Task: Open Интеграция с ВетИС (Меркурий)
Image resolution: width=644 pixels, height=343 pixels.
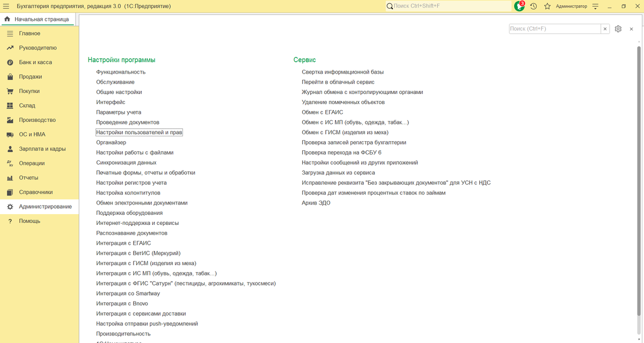Action: (138, 253)
